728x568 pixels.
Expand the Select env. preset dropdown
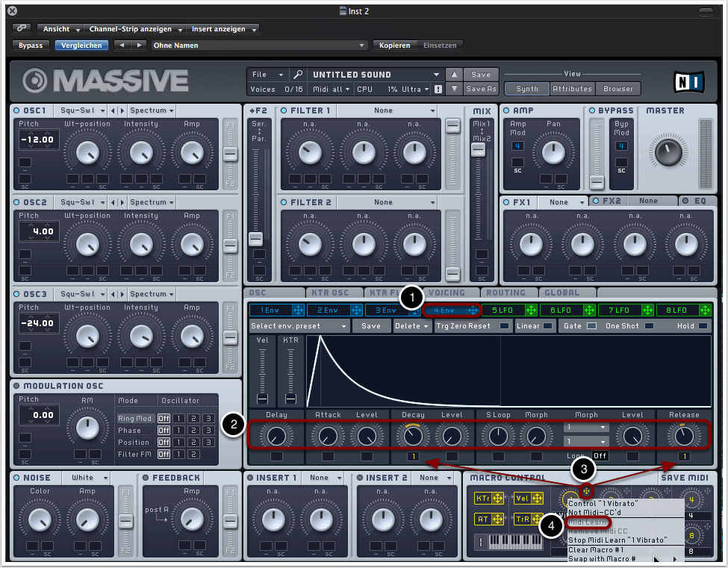click(x=299, y=326)
